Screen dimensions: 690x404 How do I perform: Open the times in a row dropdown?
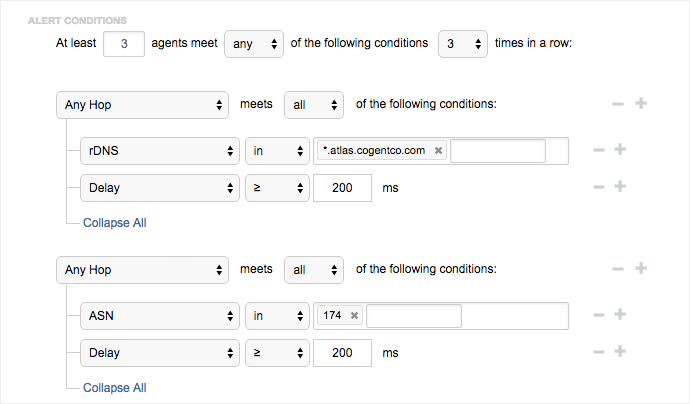[462, 44]
